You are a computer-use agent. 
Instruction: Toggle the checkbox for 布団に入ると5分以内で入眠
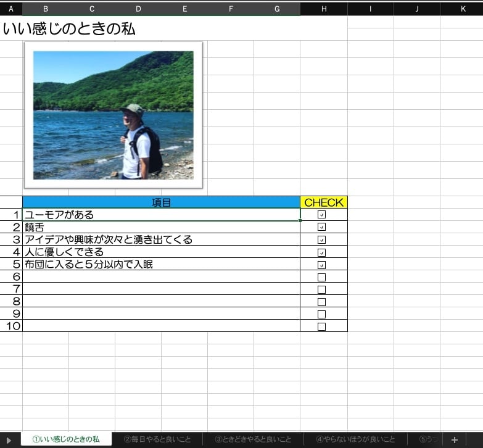321,265
